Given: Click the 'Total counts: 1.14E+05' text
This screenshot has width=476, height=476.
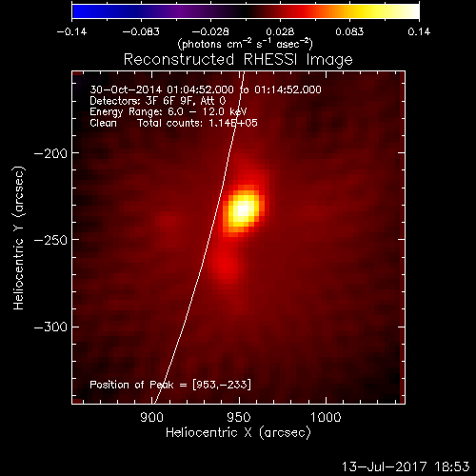Looking at the screenshot, I should (x=197, y=123).
